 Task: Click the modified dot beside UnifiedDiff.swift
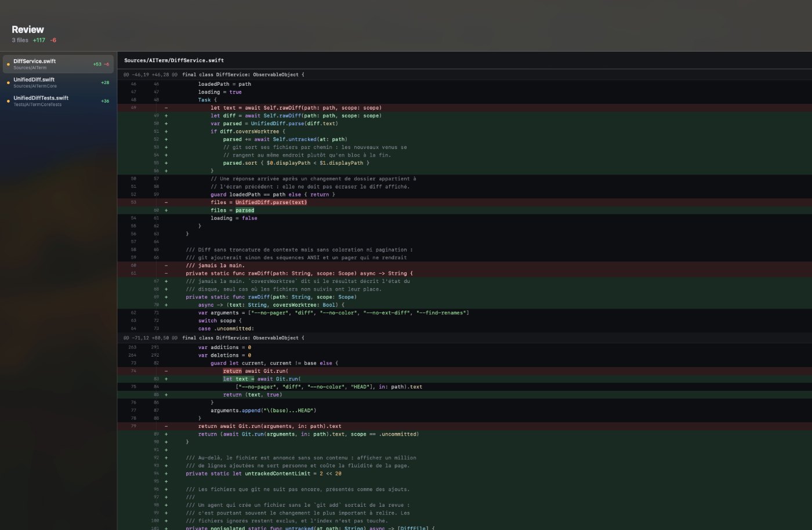tap(8, 83)
